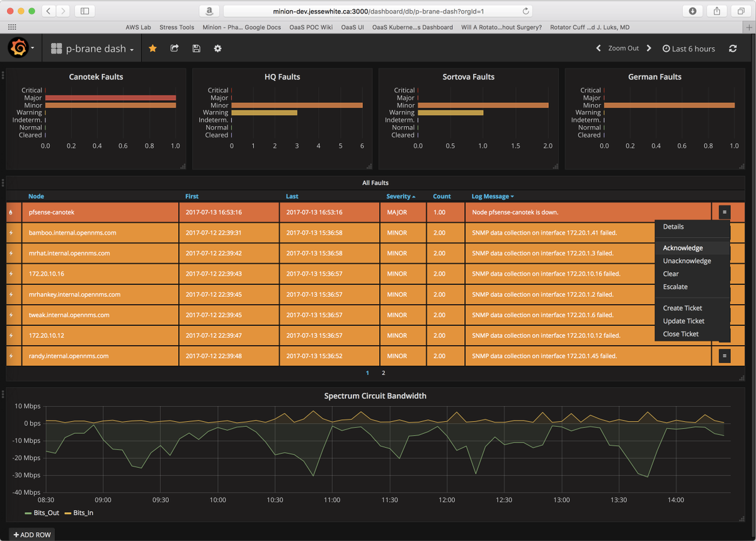Viewport: 756px width, 541px height.
Task: Share the dashboard via share icon
Action: 175,49
